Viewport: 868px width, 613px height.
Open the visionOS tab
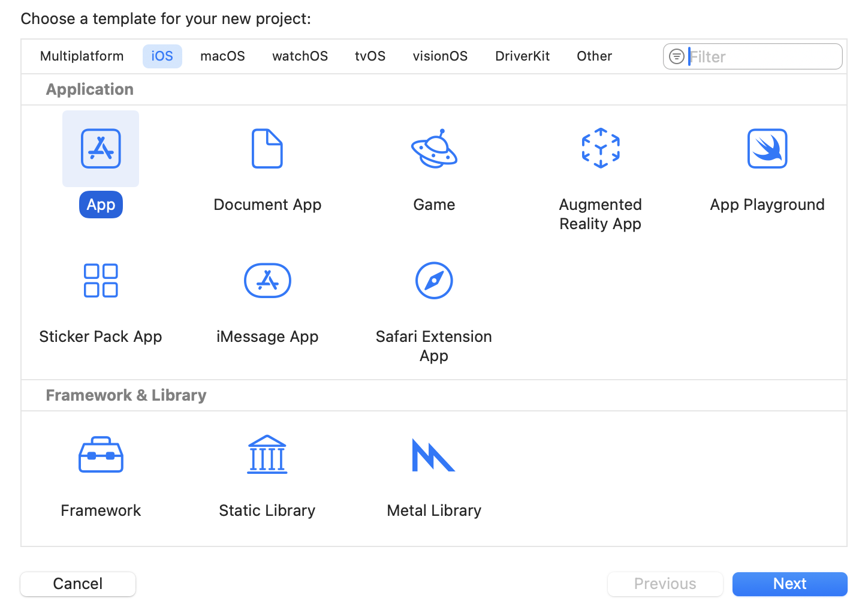441,56
